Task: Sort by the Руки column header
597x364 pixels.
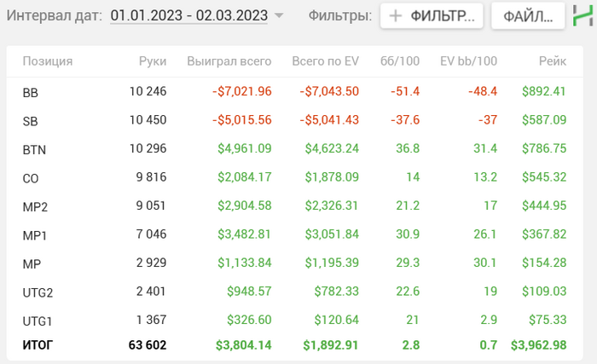Action: (x=153, y=61)
